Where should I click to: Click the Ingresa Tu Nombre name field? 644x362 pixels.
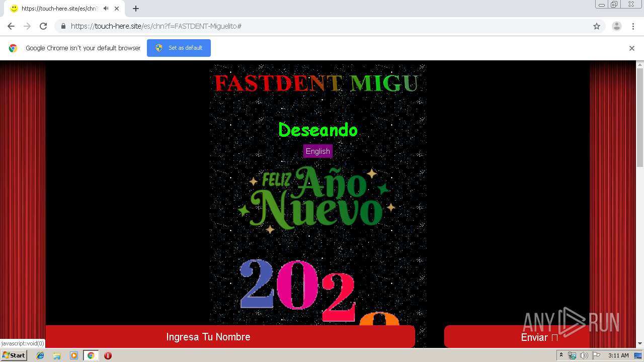(230, 337)
